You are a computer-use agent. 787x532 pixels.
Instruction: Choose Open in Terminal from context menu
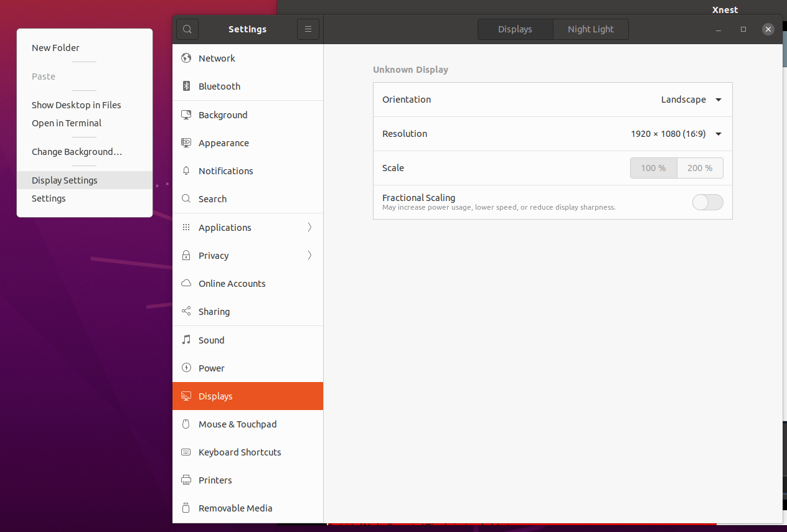click(x=67, y=123)
